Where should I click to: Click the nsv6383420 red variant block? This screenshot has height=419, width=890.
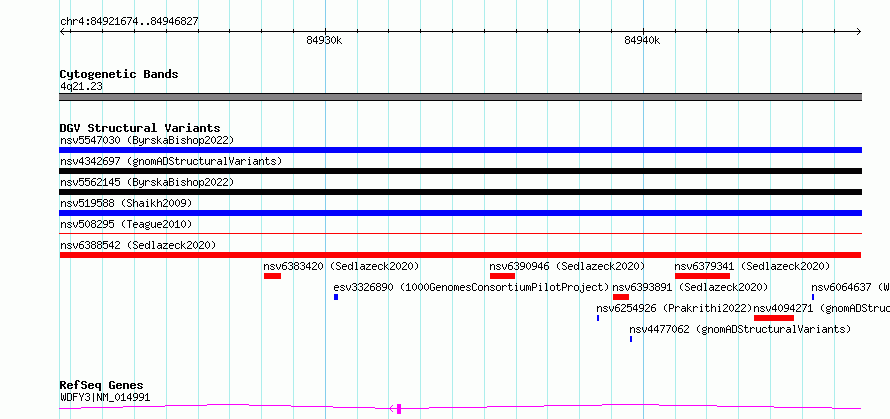tap(272, 276)
